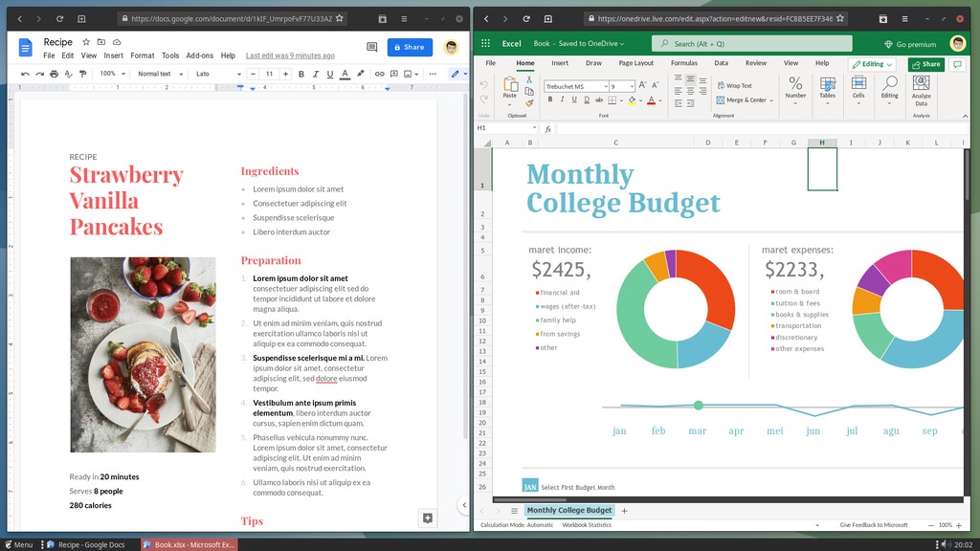Toggle Bold formatting in Excel

549,99
